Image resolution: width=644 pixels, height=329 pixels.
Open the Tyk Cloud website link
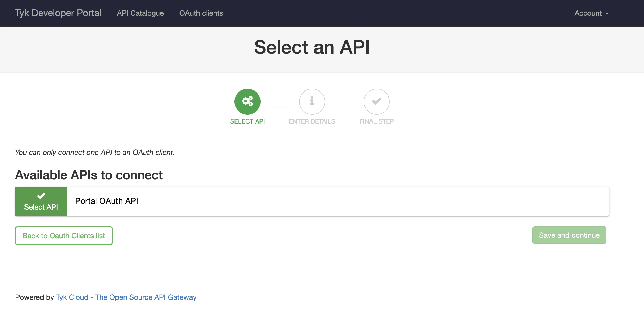coord(126,297)
